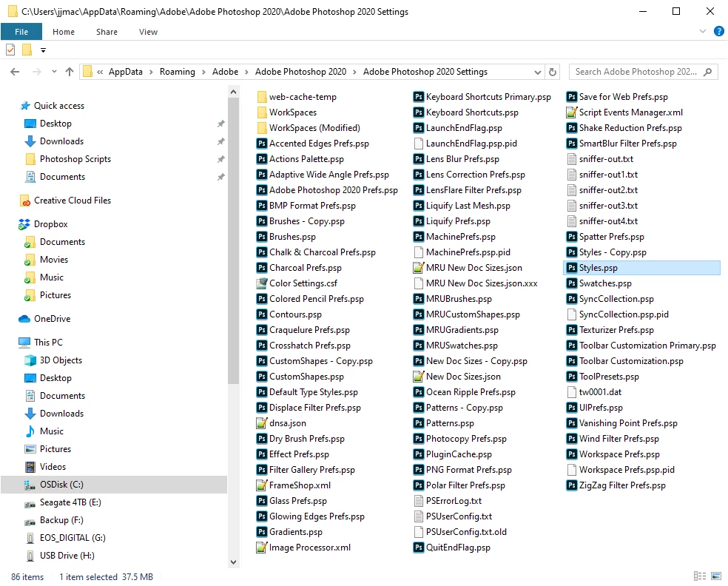The width and height of the screenshot is (728, 586).
Task: Select sniffer-out.txt file icon
Action: (x=572, y=159)
